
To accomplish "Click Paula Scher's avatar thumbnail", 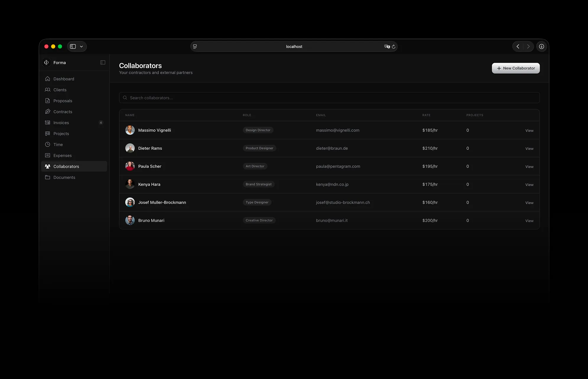I will 130,166.
